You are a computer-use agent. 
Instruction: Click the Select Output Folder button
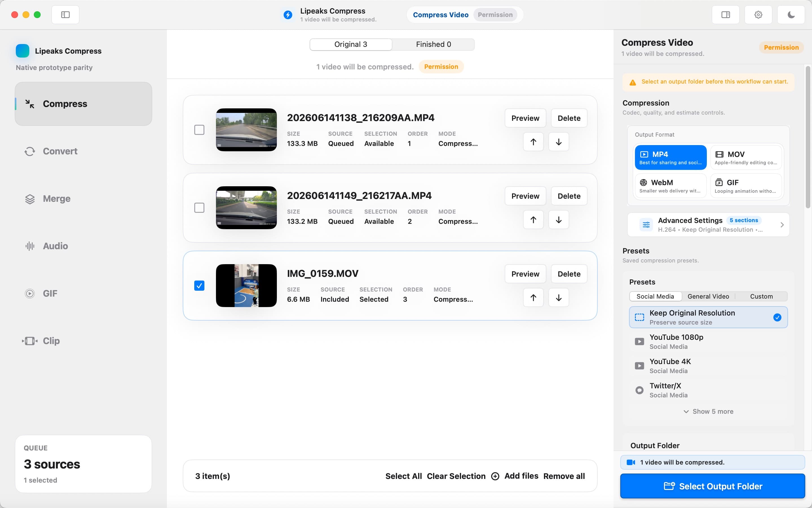tap(712, 486)
